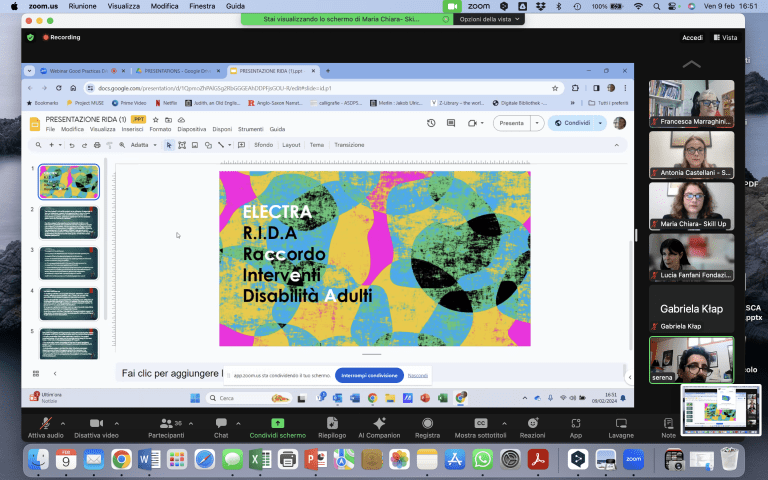Click the Slides Meet camera icon

472,123
